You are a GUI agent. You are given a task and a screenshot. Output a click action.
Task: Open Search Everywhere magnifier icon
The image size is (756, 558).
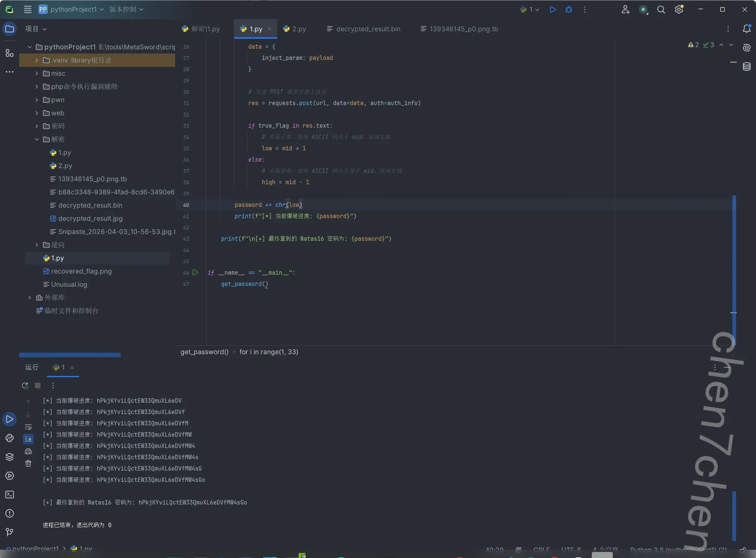pos(661,9)
